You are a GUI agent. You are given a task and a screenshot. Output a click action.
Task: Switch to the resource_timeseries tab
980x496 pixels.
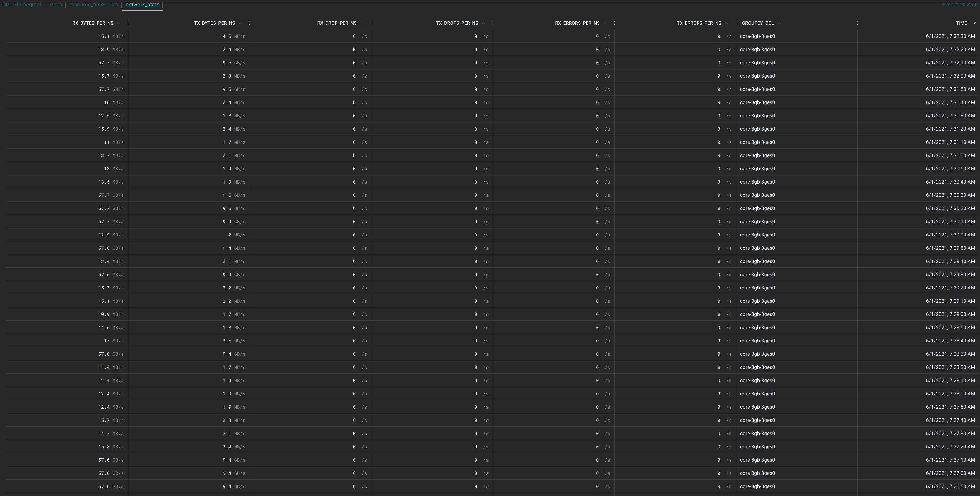94,5
